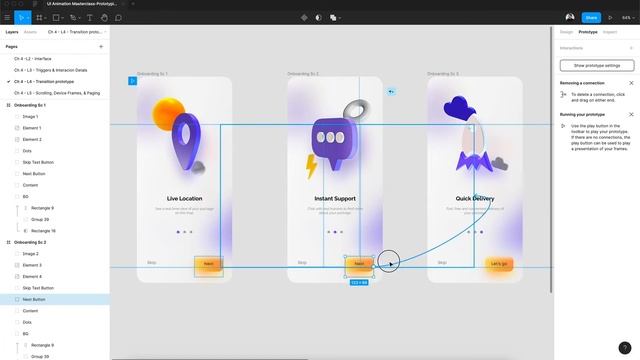Image resolution: width=640 pixels, height=360 pixels.
Task: Open page Ch 4 - L2 - Interface
Action: click(x=33, y=59)
